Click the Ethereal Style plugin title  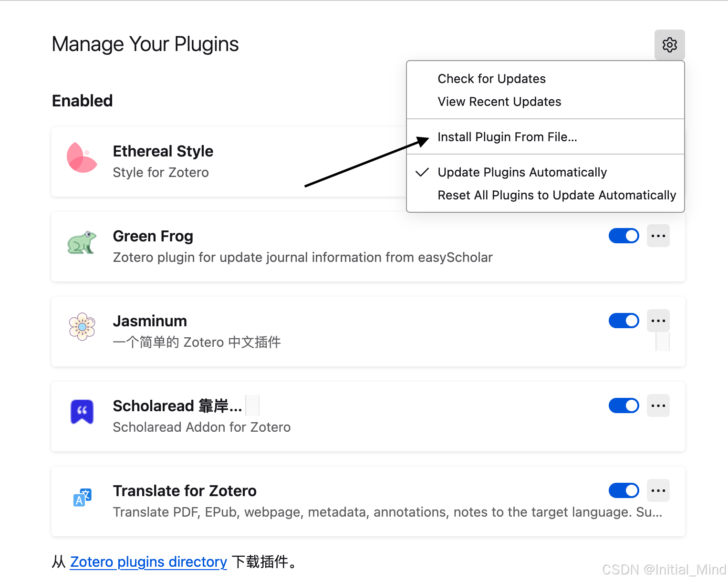click(x=163, y=151)
